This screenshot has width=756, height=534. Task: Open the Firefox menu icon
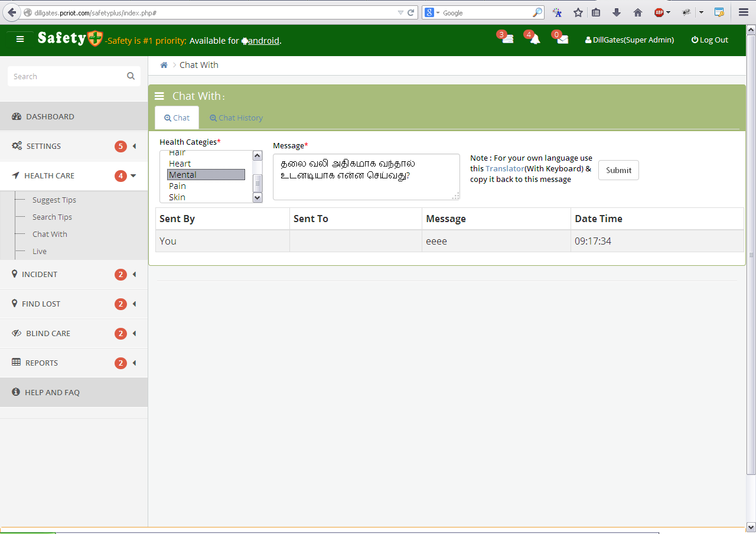(x=744, y=12)
